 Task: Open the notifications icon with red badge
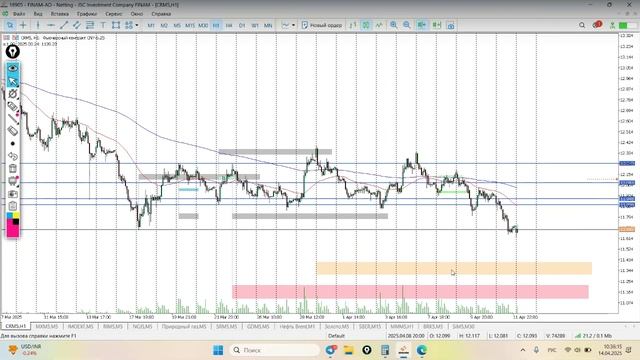597,25
